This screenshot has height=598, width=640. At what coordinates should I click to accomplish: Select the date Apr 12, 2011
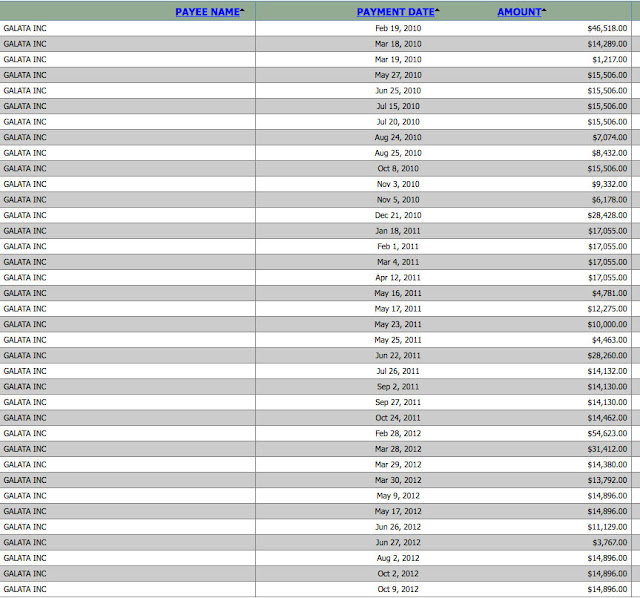tap(398, 278)
